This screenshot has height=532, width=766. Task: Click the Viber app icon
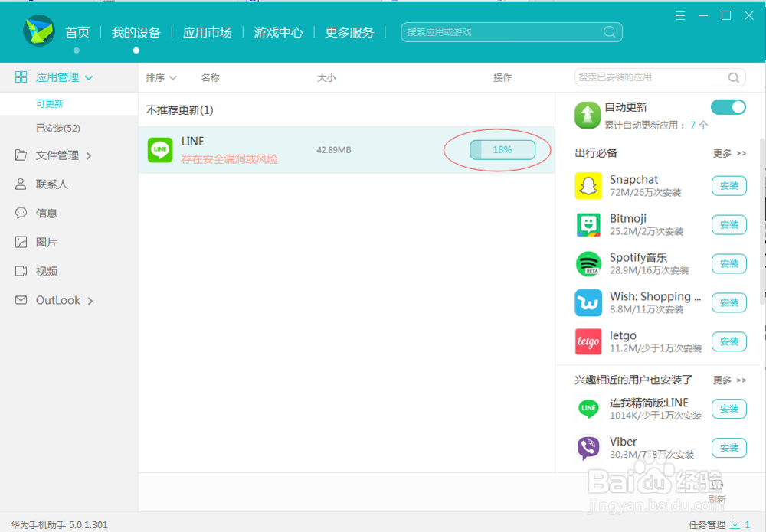pyautogui.click(x=588, y=448)
